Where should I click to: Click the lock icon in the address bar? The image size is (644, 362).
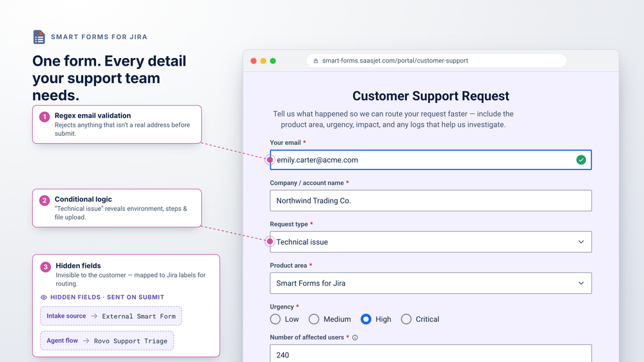tap(315, 61)
